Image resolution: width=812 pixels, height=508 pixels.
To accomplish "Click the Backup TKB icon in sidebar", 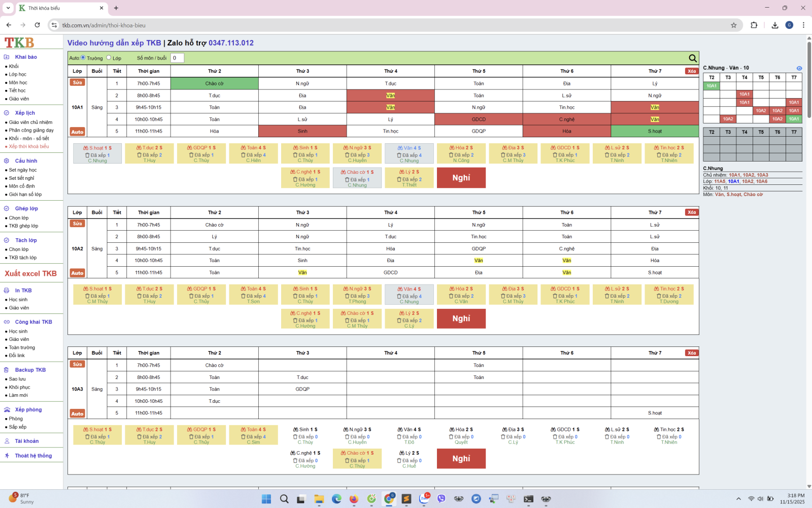I will point(7,370).
